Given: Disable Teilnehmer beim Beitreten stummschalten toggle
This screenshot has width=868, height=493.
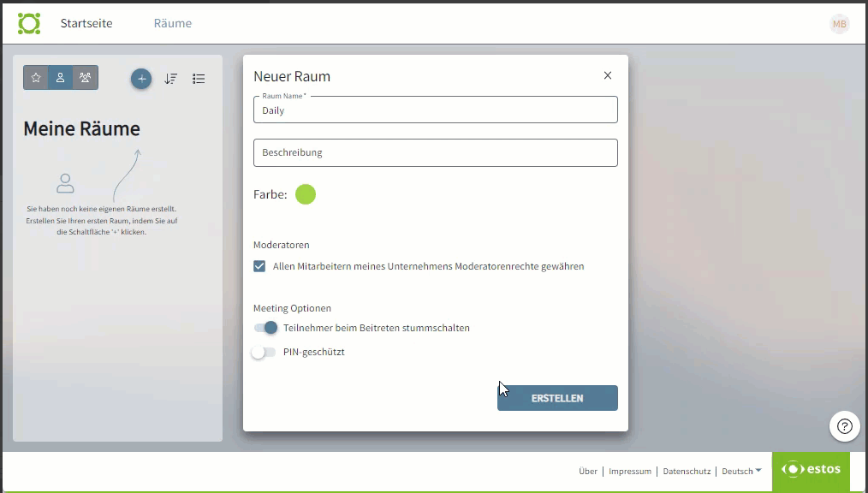Looking at the screenshot, I should (x=265, y=328).
